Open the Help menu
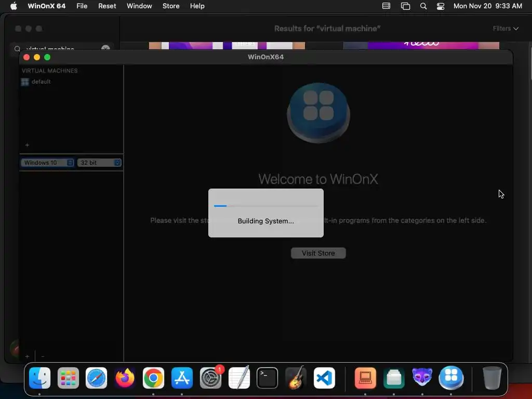532x399 pixels. tap(197, 6)
